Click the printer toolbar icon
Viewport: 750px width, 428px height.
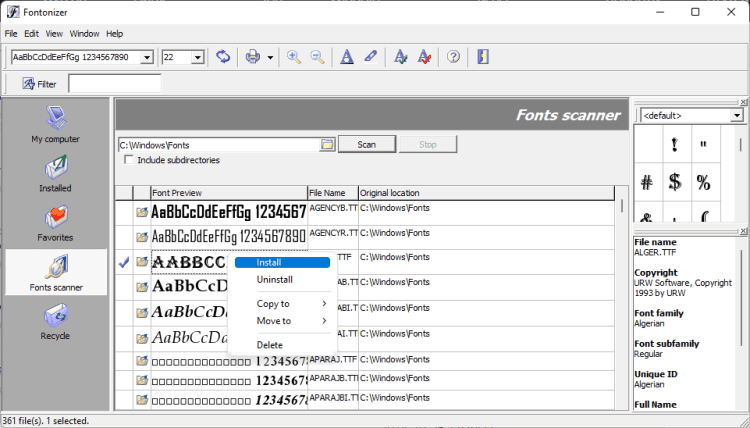[x=253, y=57]
